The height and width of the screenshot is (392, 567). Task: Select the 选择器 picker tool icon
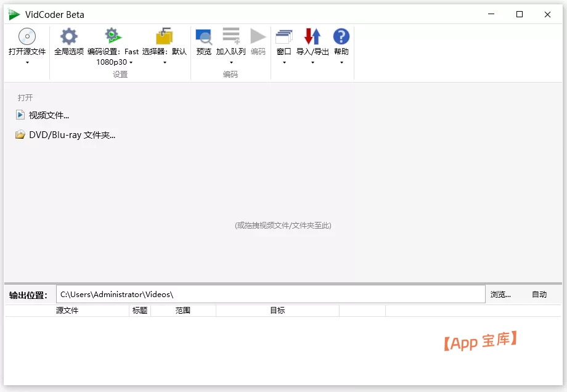coord(163,35)
